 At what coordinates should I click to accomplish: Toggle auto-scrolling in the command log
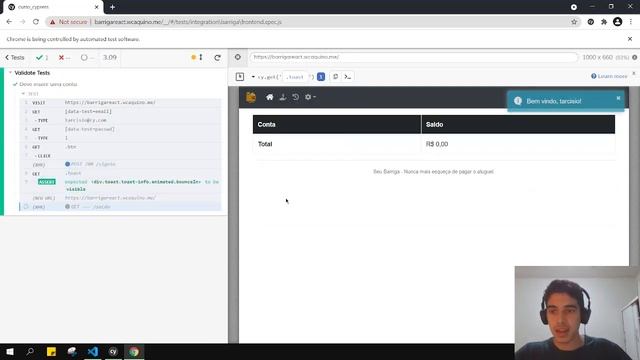(x=197, y=58)
